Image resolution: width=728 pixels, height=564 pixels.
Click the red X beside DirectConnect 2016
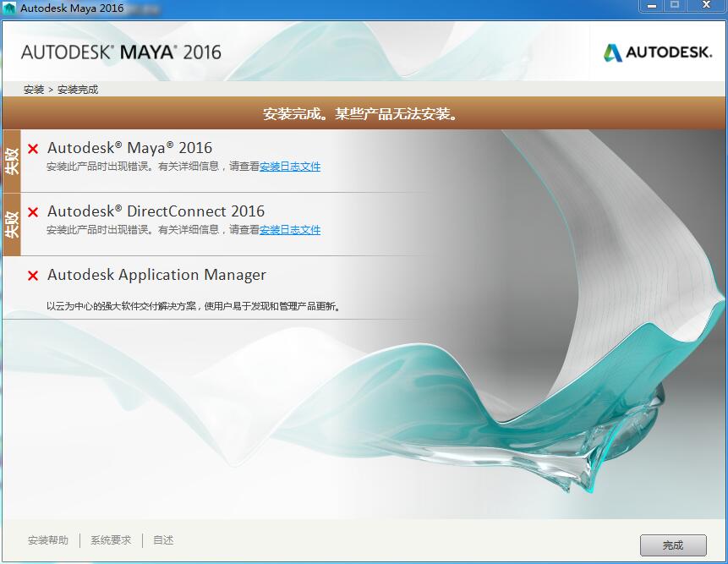click(33, 212)
